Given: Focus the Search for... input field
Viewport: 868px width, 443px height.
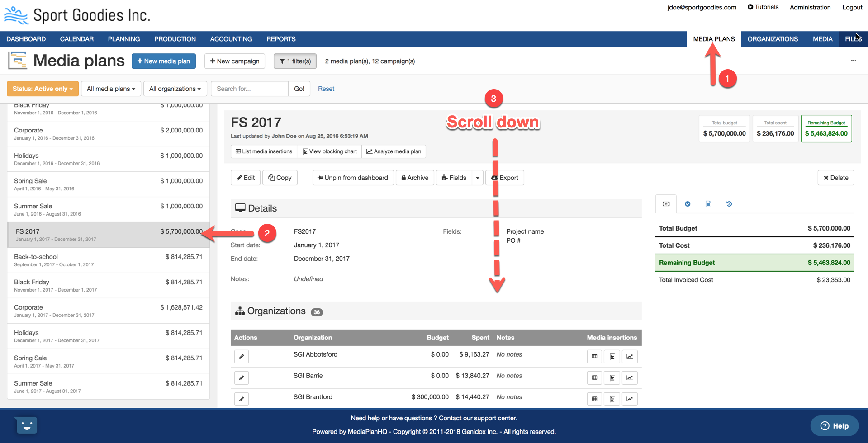Looking at the screenshot, I should [250, 89].
